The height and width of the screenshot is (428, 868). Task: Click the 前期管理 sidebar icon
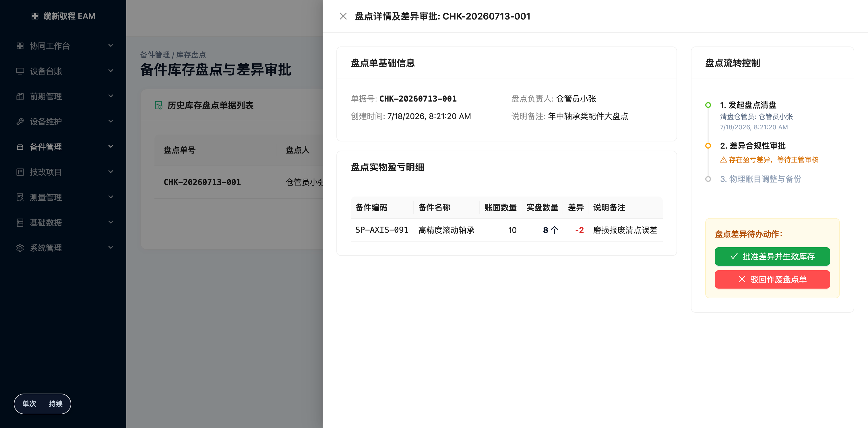pos(20,96)
